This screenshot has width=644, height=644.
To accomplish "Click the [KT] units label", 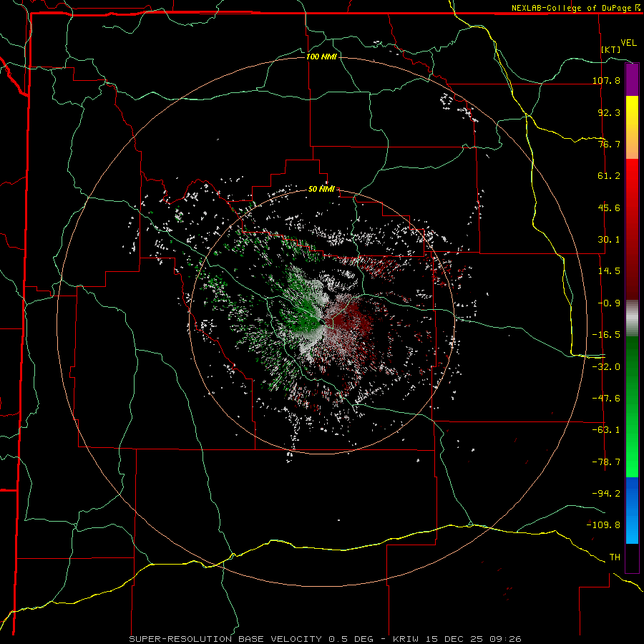I will [611, 49].
